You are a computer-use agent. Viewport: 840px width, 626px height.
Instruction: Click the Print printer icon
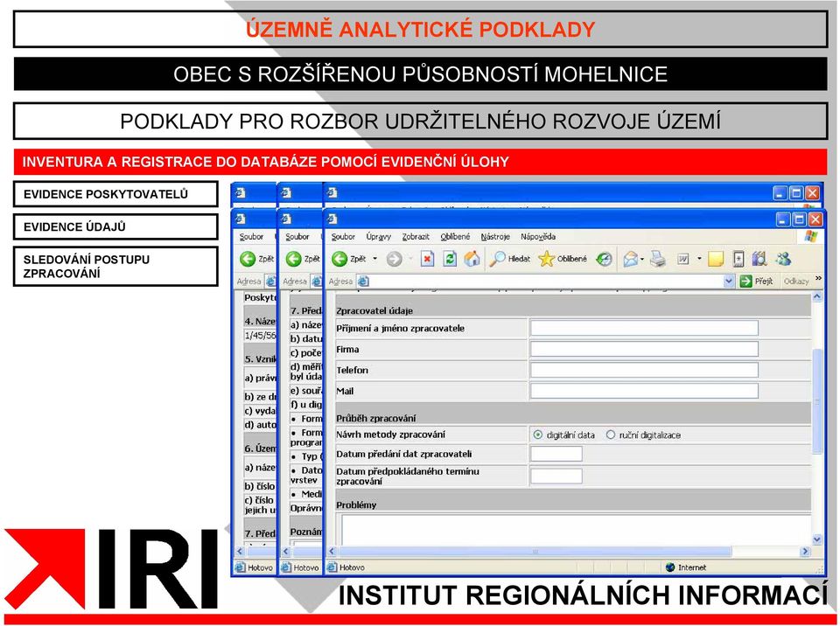point(658,259)
